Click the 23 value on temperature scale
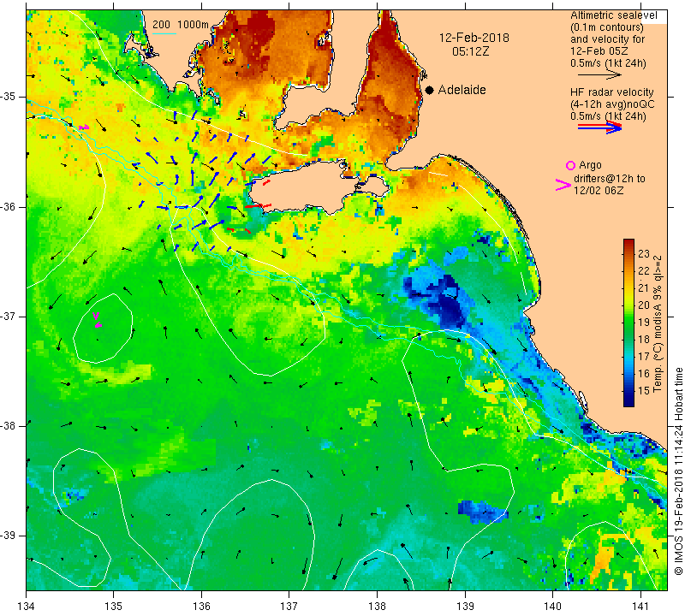This screenshot has height=616, width=685. click(644, 254)
